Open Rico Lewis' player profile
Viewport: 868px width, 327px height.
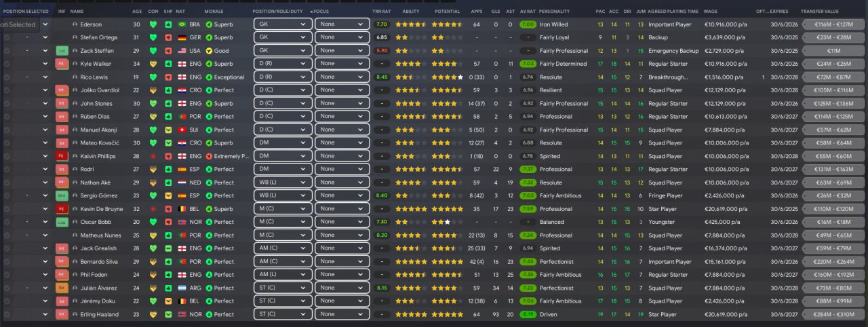tap(95, 77)
